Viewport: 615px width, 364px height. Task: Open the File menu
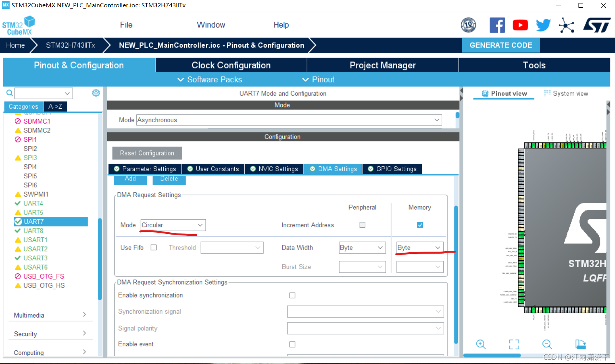tap(126, 25)
